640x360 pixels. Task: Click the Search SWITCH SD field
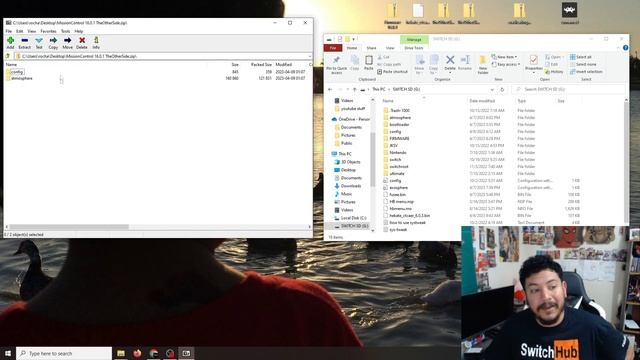[x=568, y=89]
